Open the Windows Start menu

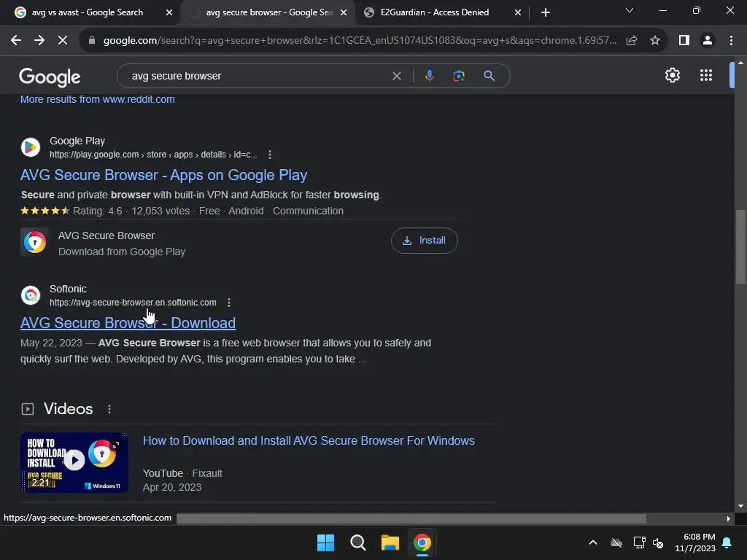[x=326, y=542]
